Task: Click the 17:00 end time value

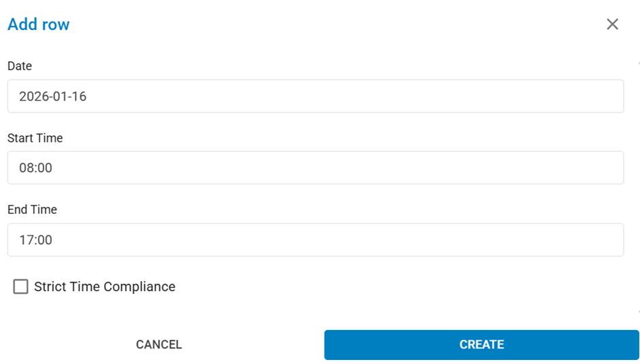Action: point(35,239)
